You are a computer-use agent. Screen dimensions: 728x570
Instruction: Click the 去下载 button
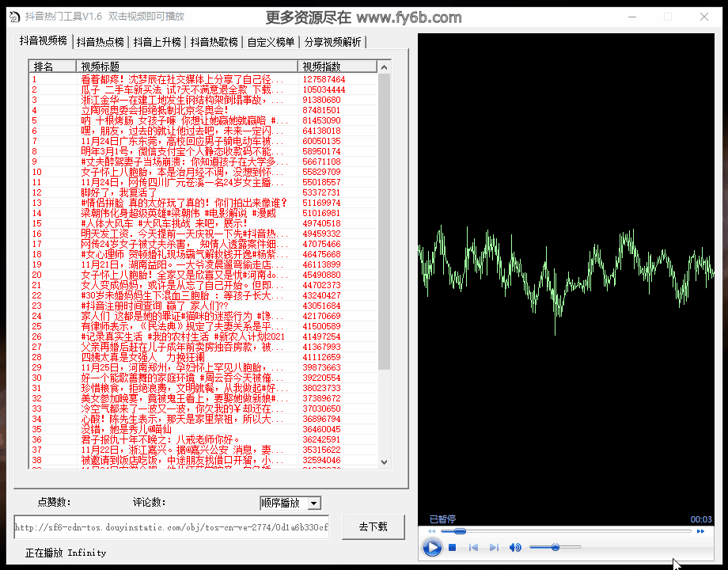click(373, 526)
